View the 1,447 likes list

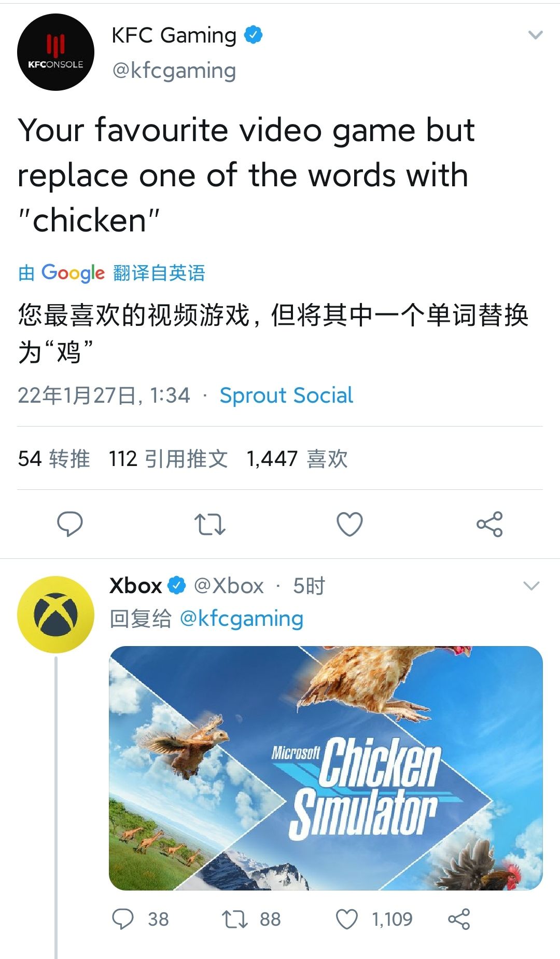point(297,459)
